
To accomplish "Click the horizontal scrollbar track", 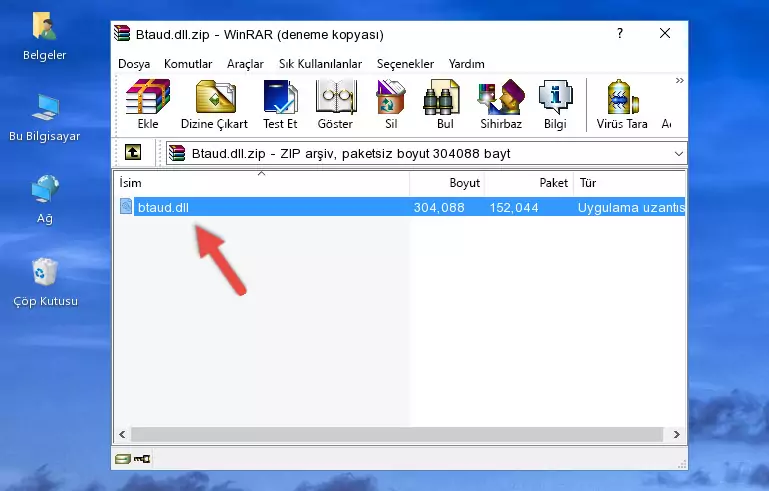I will [x=397, y=435].
